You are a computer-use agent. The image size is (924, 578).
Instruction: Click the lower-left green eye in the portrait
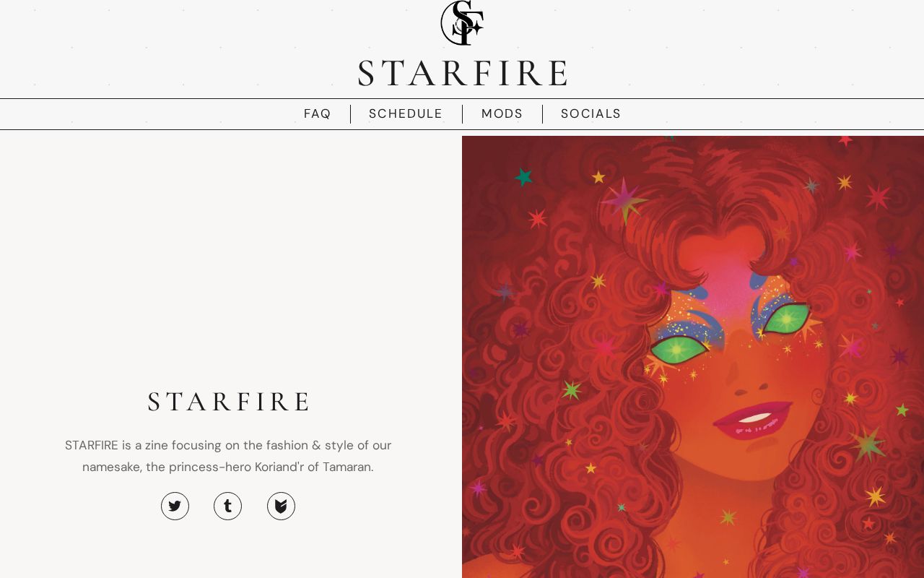coord(679,350)
